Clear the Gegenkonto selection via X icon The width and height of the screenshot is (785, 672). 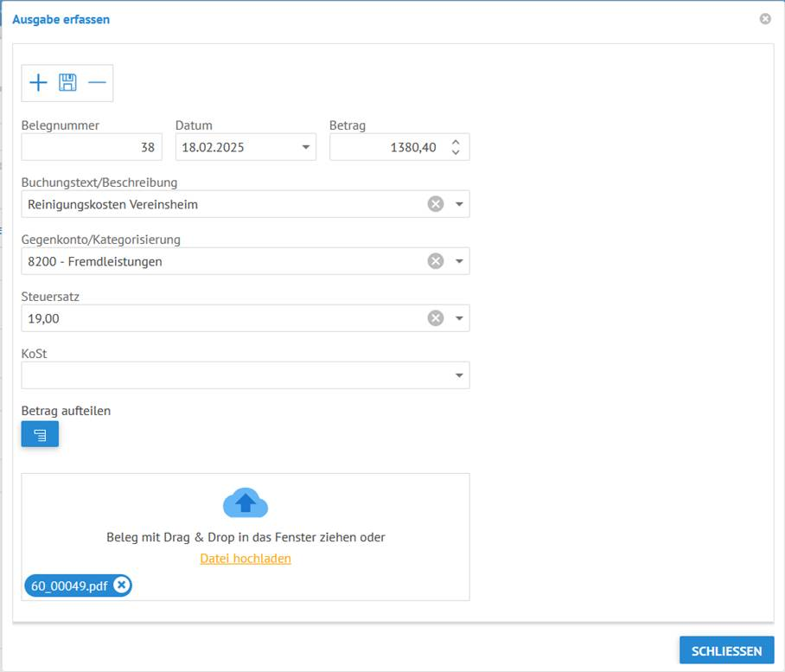coord(436,261)
